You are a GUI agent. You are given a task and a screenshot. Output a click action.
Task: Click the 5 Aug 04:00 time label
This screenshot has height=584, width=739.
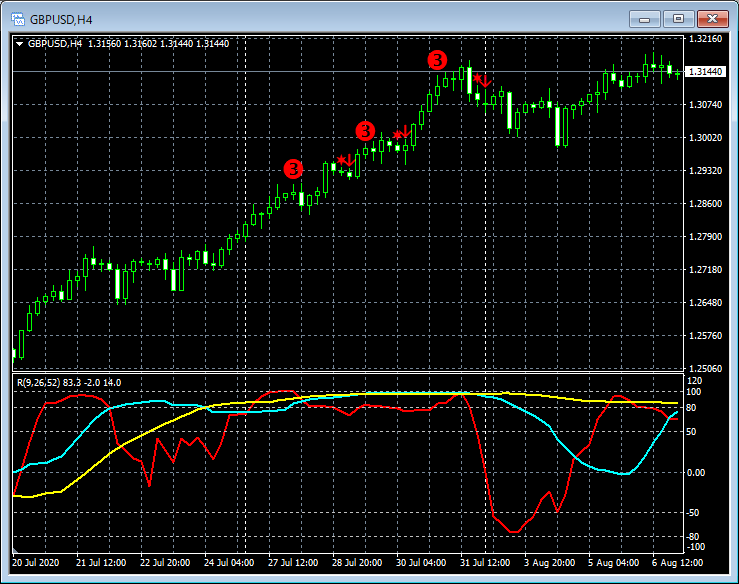point(614,563)
